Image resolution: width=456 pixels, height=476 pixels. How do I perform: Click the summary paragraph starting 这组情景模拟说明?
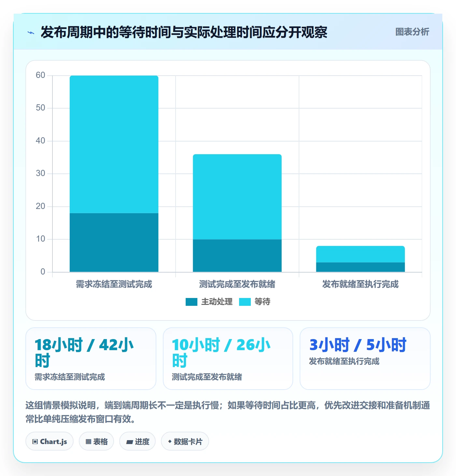pyautogui.click(x=228, y=412)
